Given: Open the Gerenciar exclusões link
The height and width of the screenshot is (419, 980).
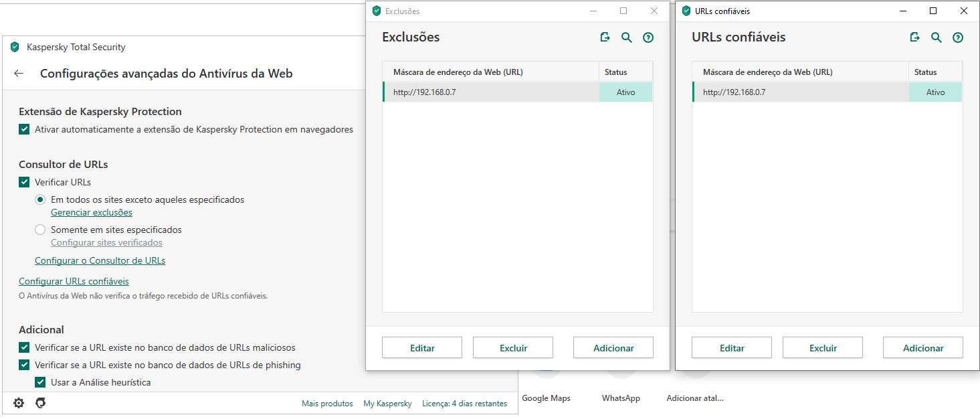Looking at the screenshot, I should point(92,212).
